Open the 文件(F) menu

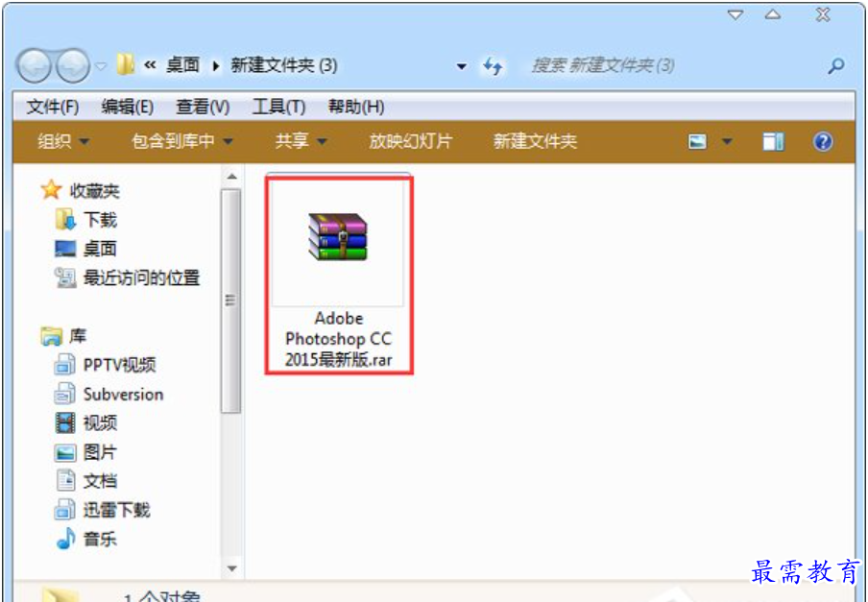[x=53, y=107]
